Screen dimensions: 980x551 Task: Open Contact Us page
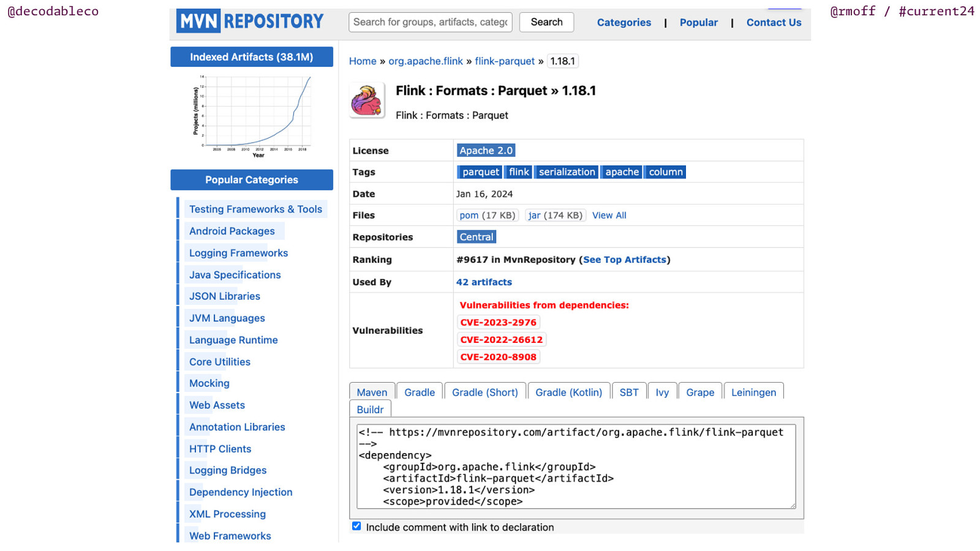(774, 23)
